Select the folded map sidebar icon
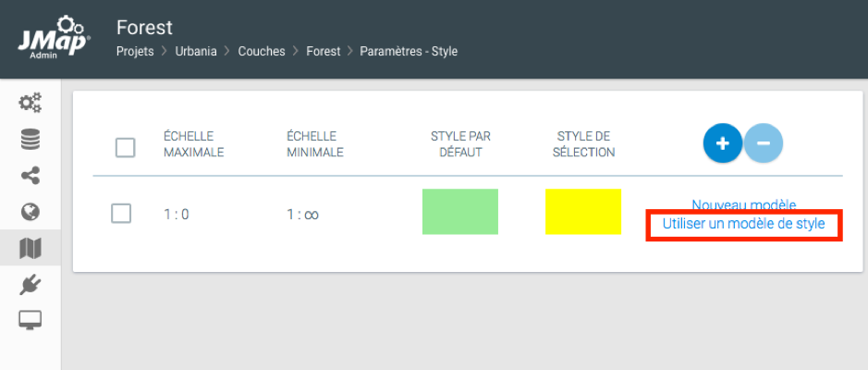Viewport: 868px width, 370px height. [31, 248]
